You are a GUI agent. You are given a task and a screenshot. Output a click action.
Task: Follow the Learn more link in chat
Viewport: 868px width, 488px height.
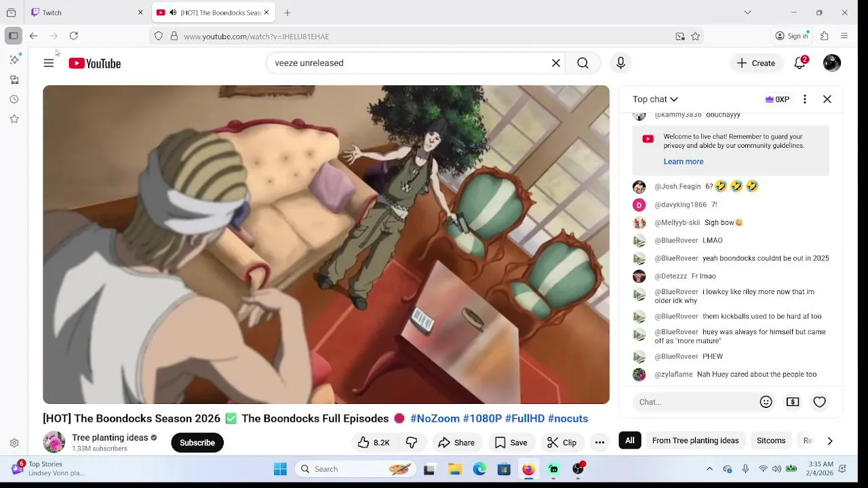pyautogui.click(x=684, y=161)
